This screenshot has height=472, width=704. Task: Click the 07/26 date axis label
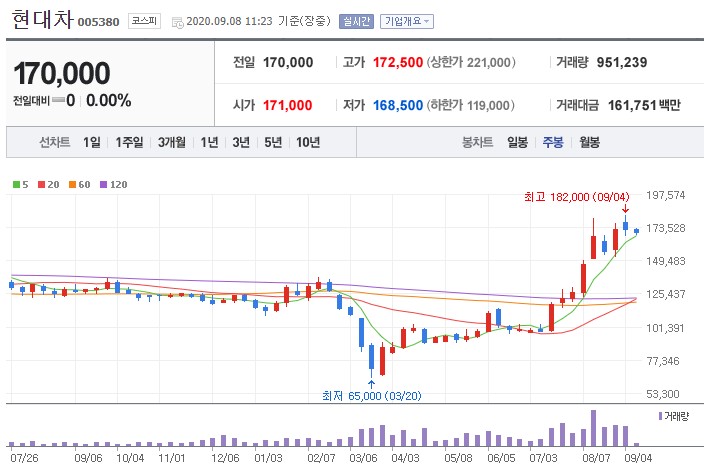tap(24, 458)
